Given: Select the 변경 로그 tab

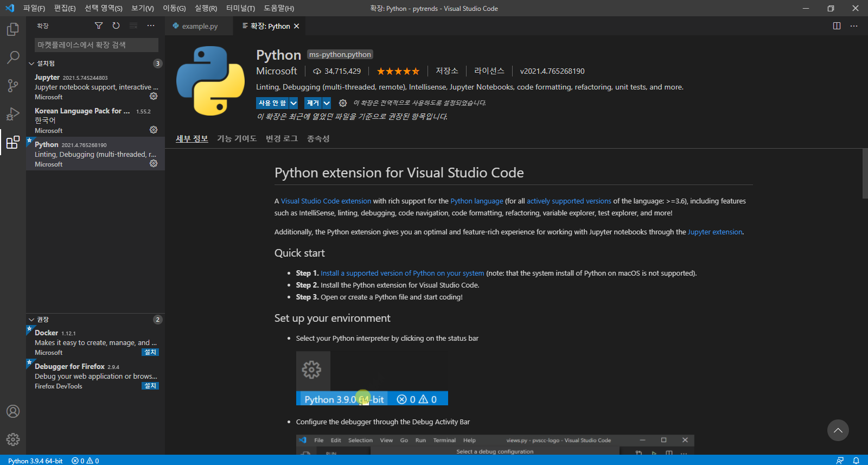Looking at the screenshot, I should tap(282, 138).
